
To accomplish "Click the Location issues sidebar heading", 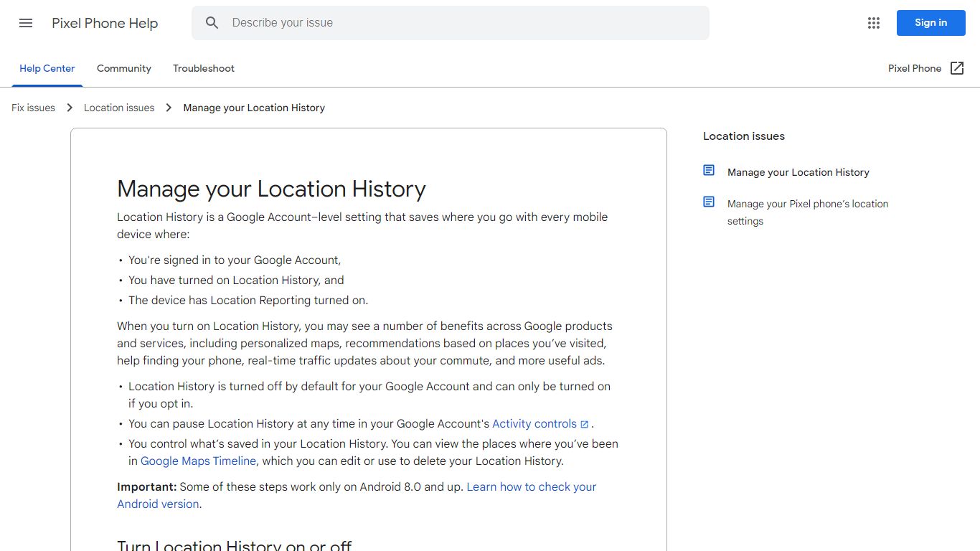I will tap(744, 136).
